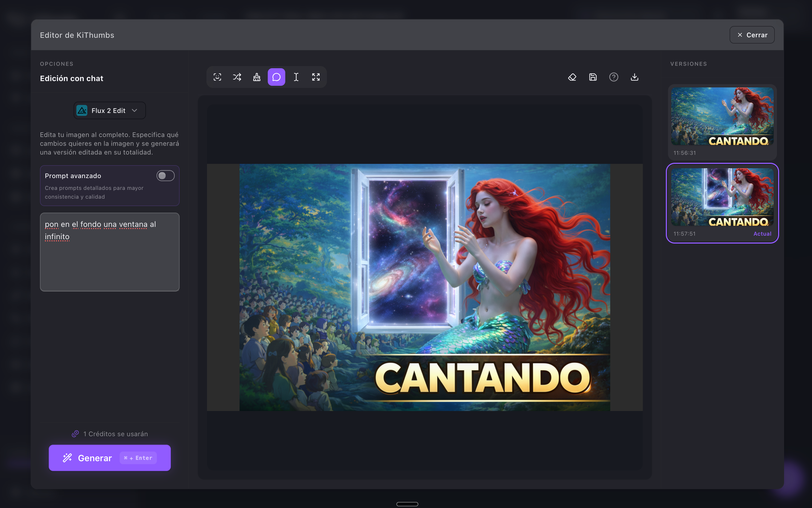
Task: Click the "Edita tu imagen al completo" description
Action: click(x=110, y=144)
